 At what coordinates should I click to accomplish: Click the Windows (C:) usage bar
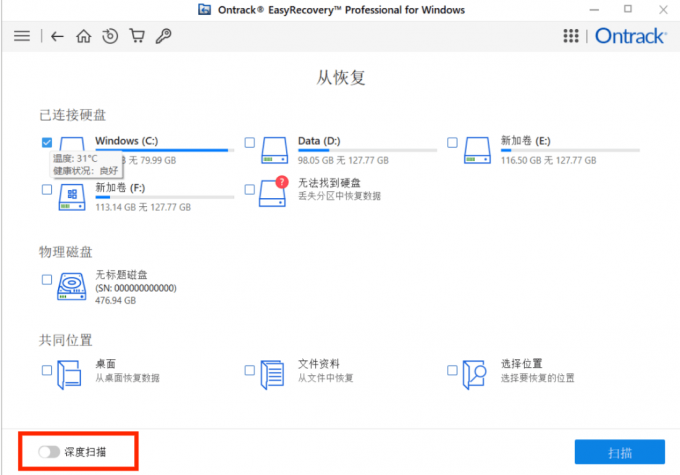tap(165, 151)
